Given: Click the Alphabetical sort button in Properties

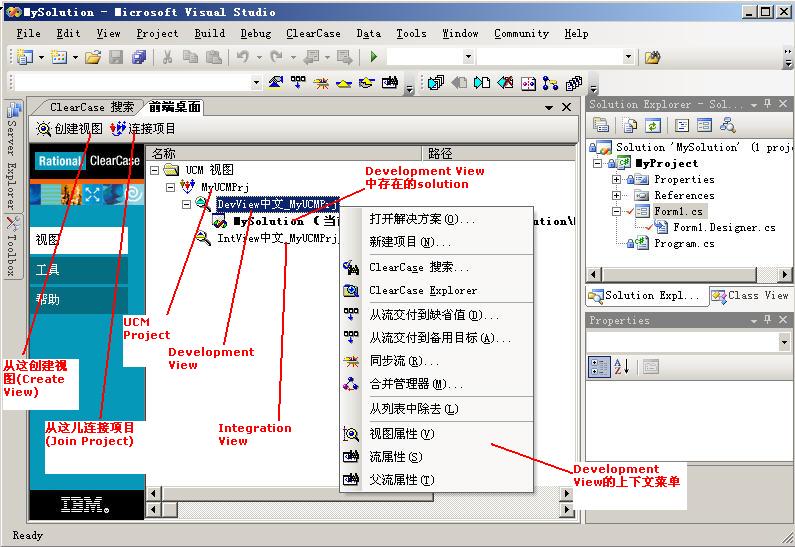Looking at the screenshot, I should 622,367.
